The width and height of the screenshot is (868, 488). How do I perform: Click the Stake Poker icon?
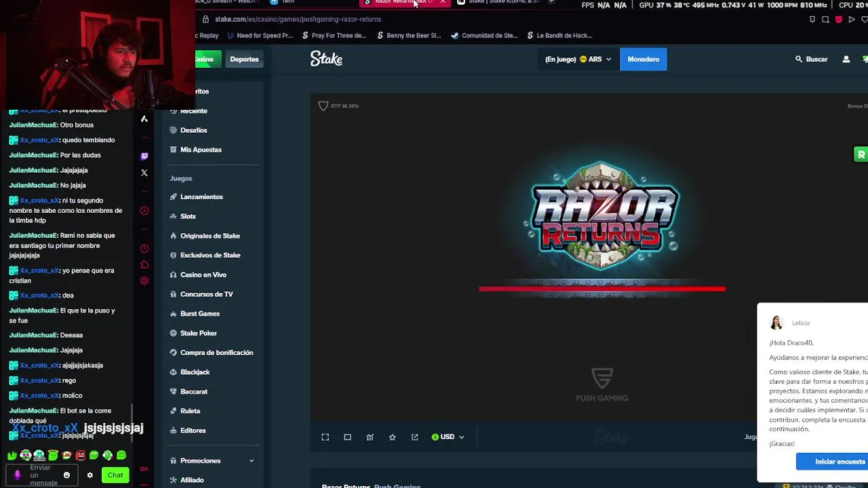click(174, 333)
